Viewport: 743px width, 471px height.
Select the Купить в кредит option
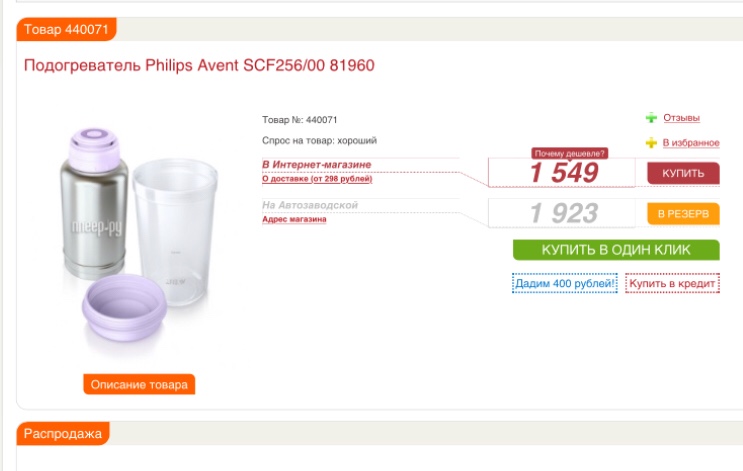point(673,283)
